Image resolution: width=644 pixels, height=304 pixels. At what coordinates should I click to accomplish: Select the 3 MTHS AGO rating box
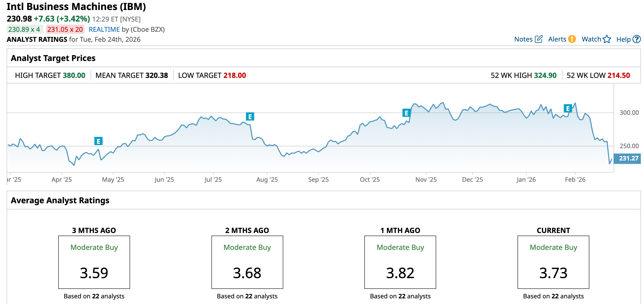(94, 262)
